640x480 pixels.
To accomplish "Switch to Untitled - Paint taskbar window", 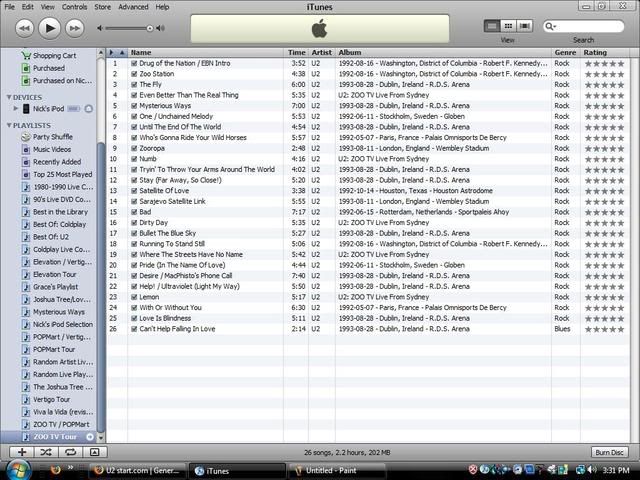I will [x=336, y=471].
